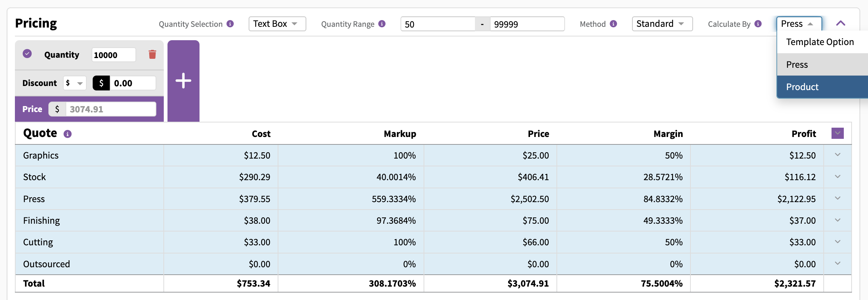
Task: Click the Price field showing 3074.91
Action: tap(111, 109)
